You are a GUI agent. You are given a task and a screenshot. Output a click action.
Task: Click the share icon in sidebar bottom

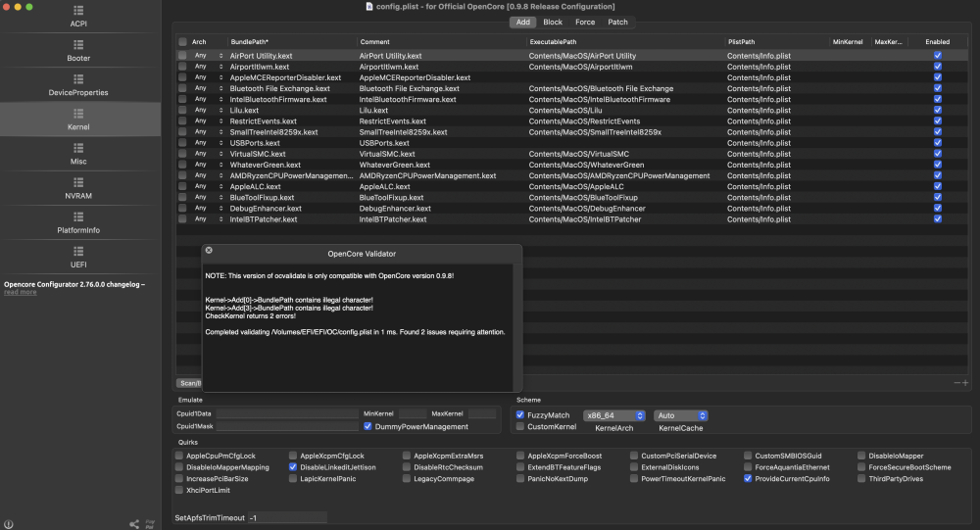pyautogui.click(x=134, y=524)
